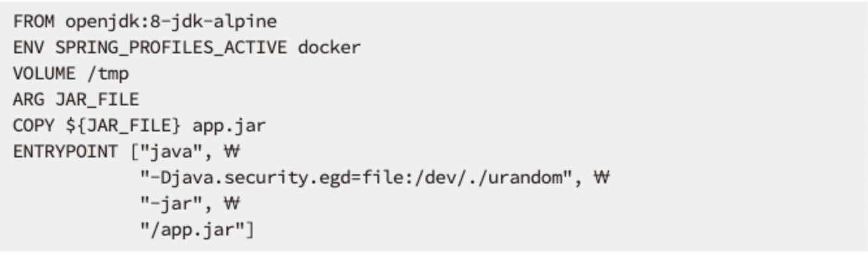Click app.jar on the COPY line
This screenshot has height=255, width=868.
[x=229, y=126]
